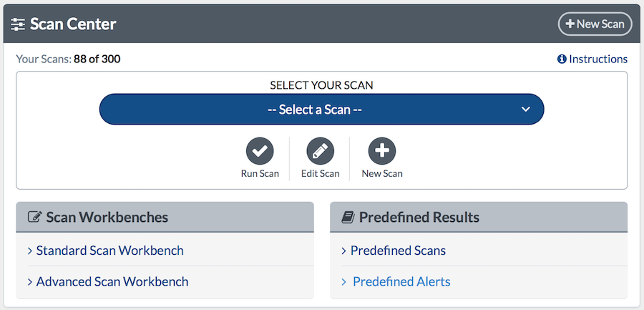Click the Edit Scan pencil icon
The width and height of the screenshot is (644, 310).
pos(320,151)
